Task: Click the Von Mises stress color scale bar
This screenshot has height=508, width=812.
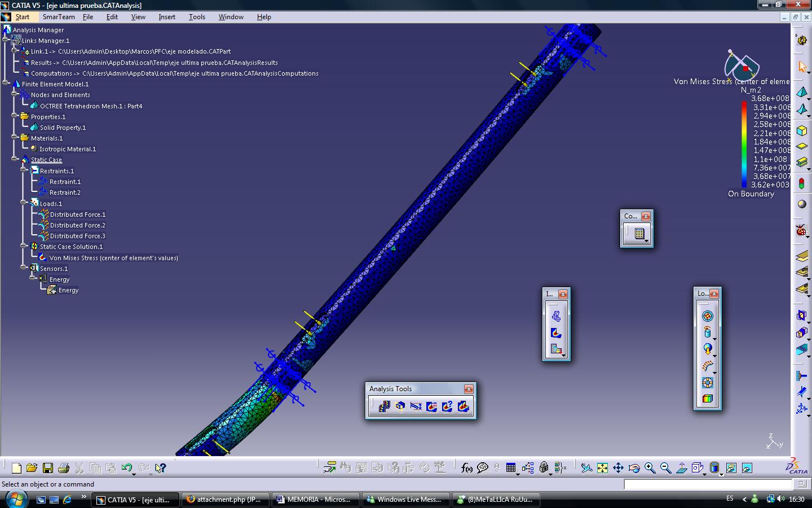Action: tap(744, 144)
